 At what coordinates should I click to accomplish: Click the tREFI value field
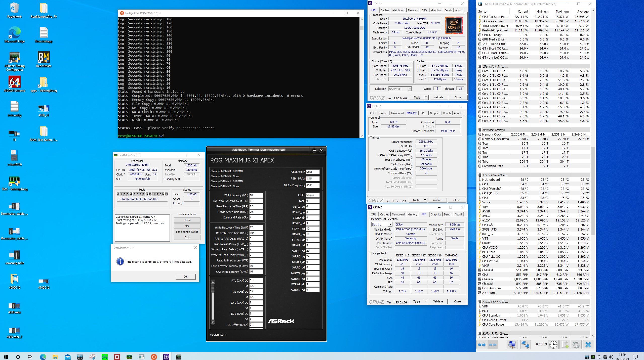tap(312, 195)
